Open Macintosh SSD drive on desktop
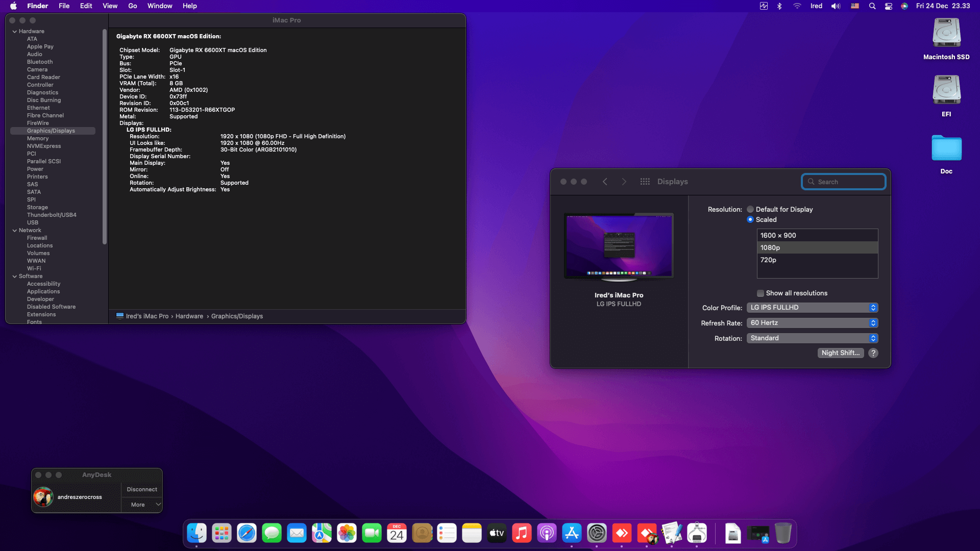The image size is (980, 551). pyautogui.click(x=946, y=39)
